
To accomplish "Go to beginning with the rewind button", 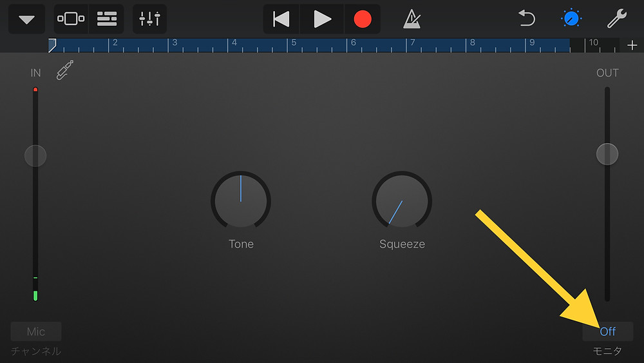I will click(281, 19).
